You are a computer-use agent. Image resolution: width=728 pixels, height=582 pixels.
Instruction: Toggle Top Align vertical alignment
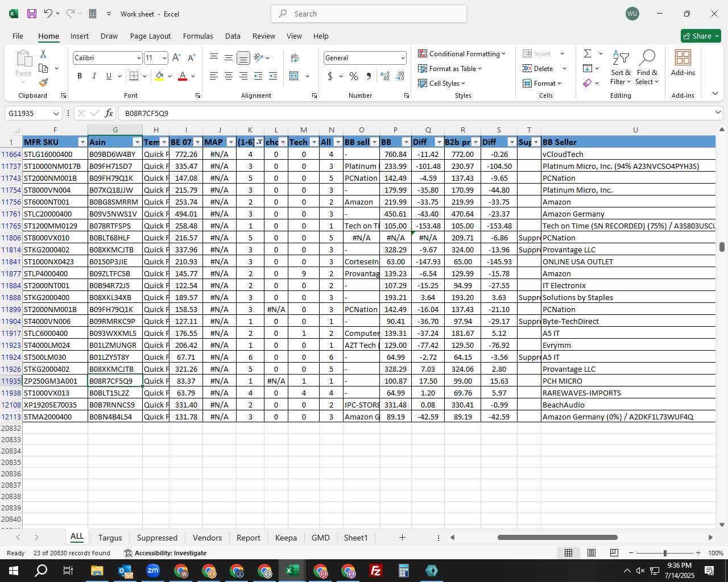point(214,57)
